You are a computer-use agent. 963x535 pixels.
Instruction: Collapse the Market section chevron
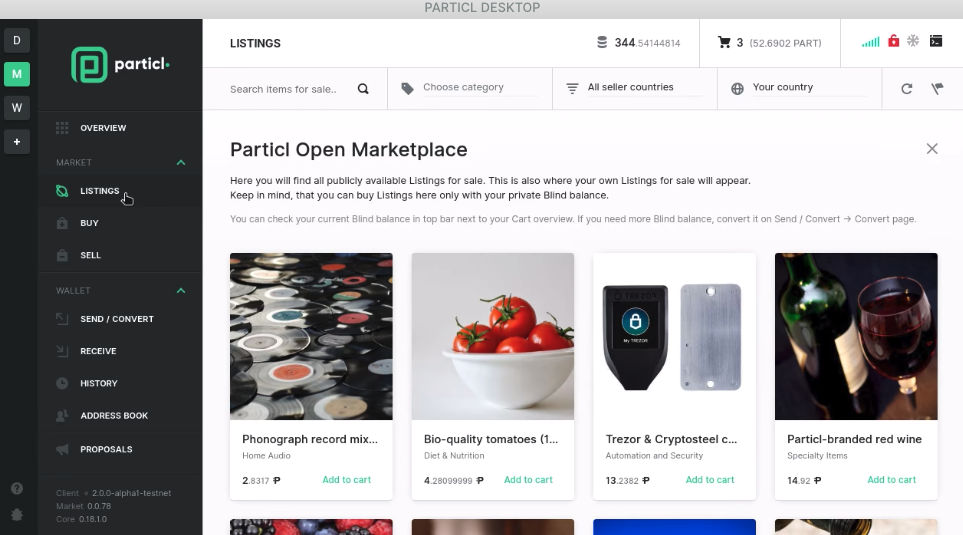[x=181, y=163]
